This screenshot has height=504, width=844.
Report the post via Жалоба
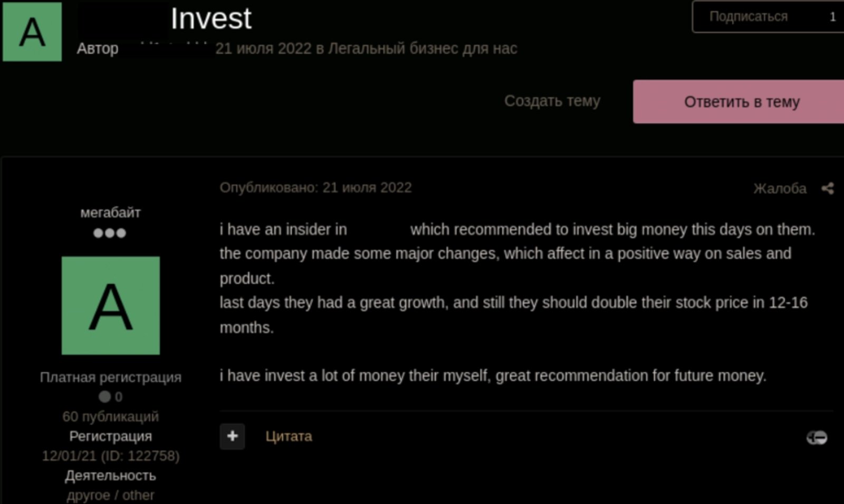(x=781, y=188)
